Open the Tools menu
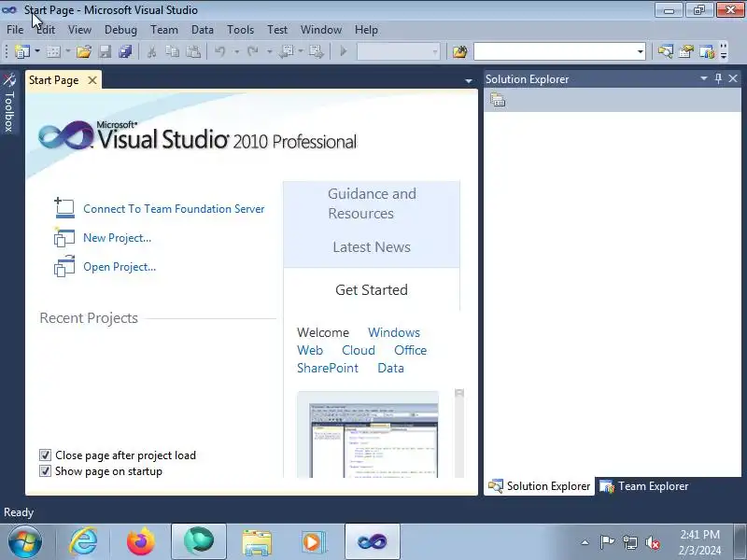 [x=240, y=30]
